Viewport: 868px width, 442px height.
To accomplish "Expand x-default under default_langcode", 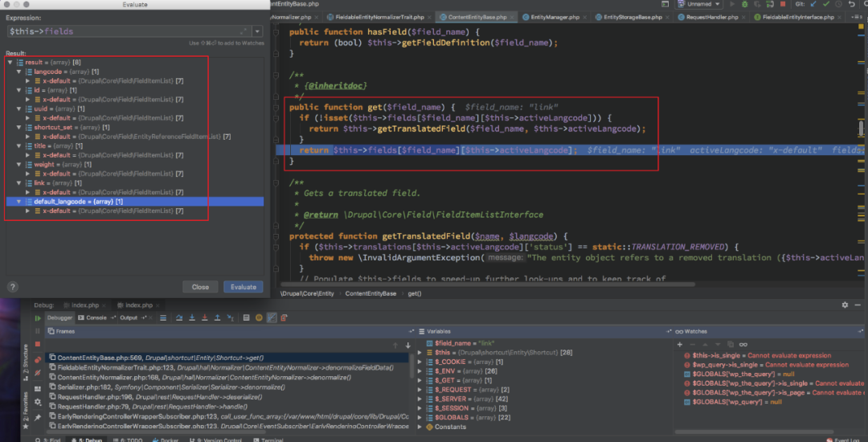I will pyautogui.click(x=27, y=211).
